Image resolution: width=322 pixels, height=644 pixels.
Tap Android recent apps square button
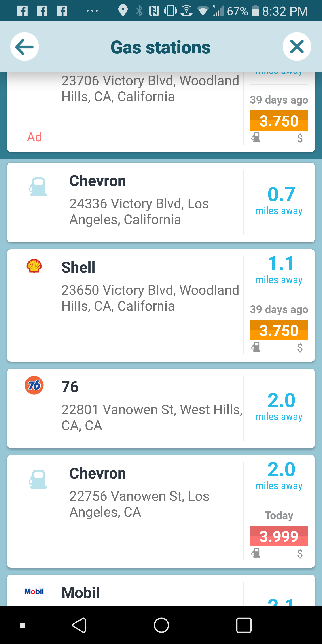pos(244,625)
